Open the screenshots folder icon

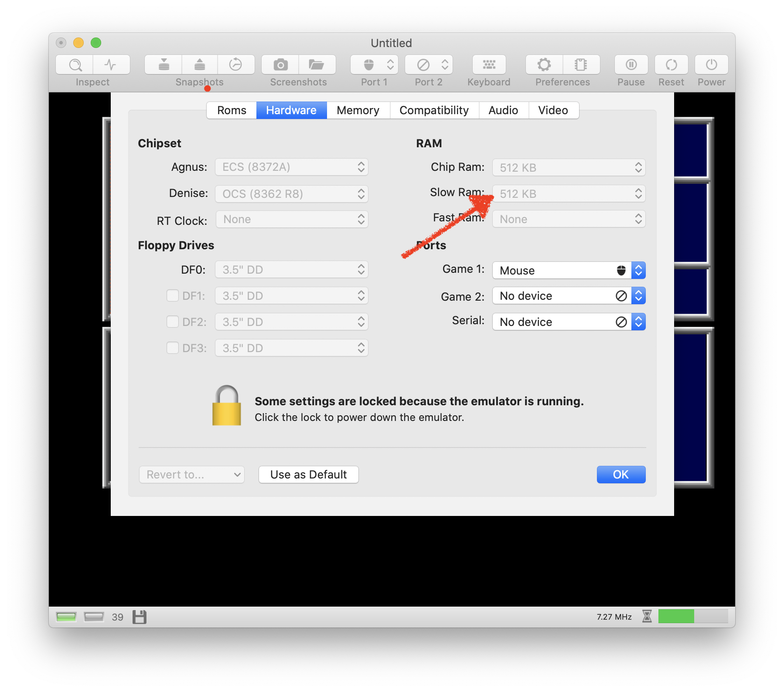pos(317,65)
